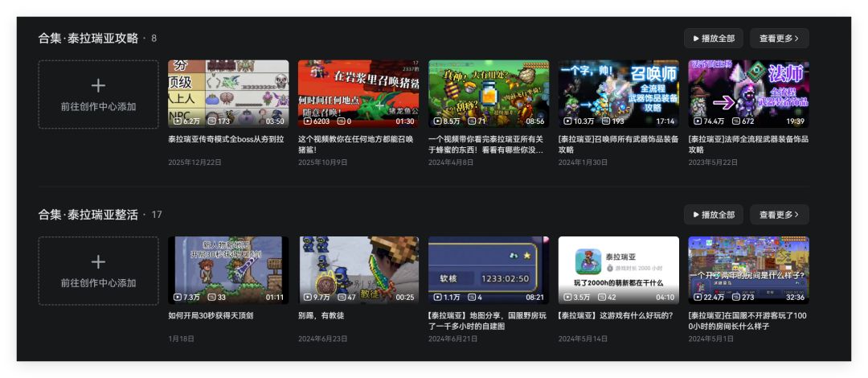
Task: Click title 一个视频带你看完泰拉瑞亚所有关于蜂蜜的东西
Action: pos(486,144)
